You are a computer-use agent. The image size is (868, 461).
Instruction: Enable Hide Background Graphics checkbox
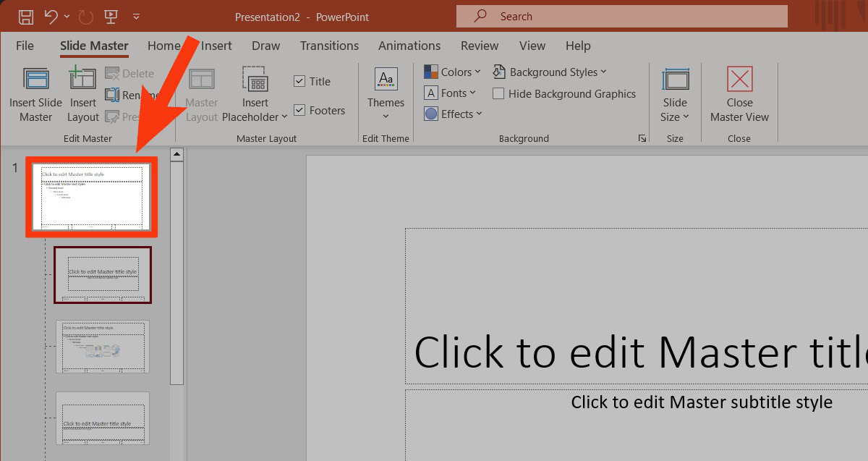[x=498, y=94]
